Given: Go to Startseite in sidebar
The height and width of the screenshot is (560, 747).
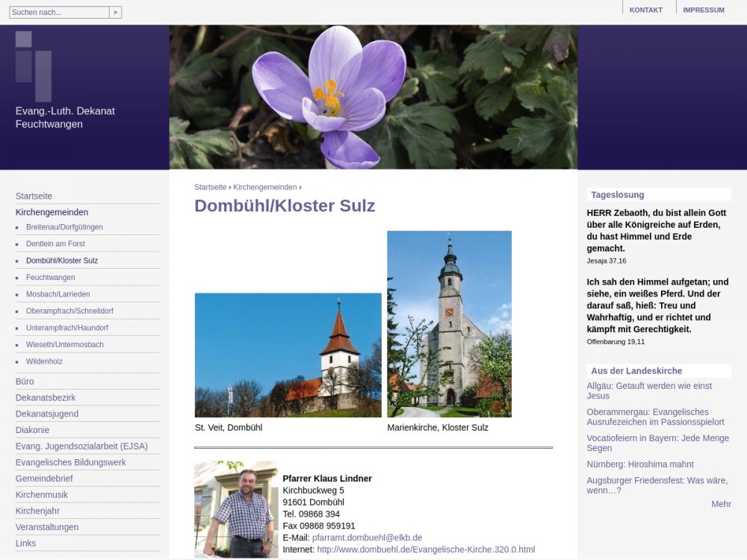Looking at the screenshot, I should pos(34,196).
